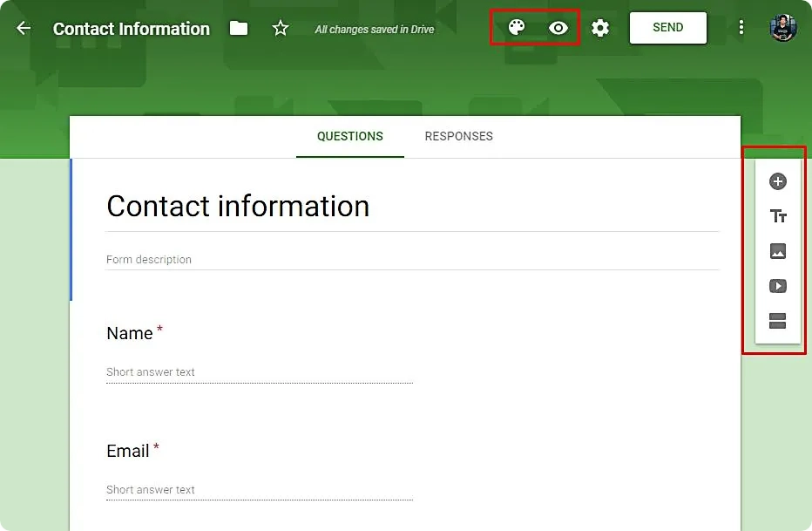
Task: Switch to the Responses tab
Action: coord(458,136)
